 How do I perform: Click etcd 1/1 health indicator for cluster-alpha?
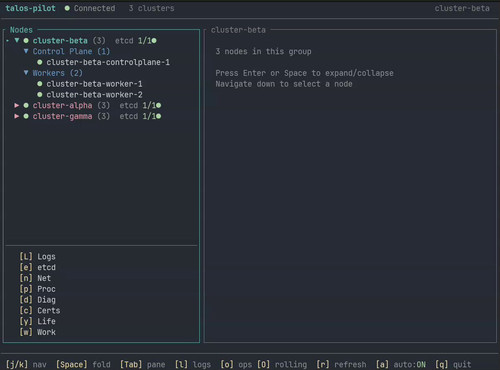coord(140,105)
